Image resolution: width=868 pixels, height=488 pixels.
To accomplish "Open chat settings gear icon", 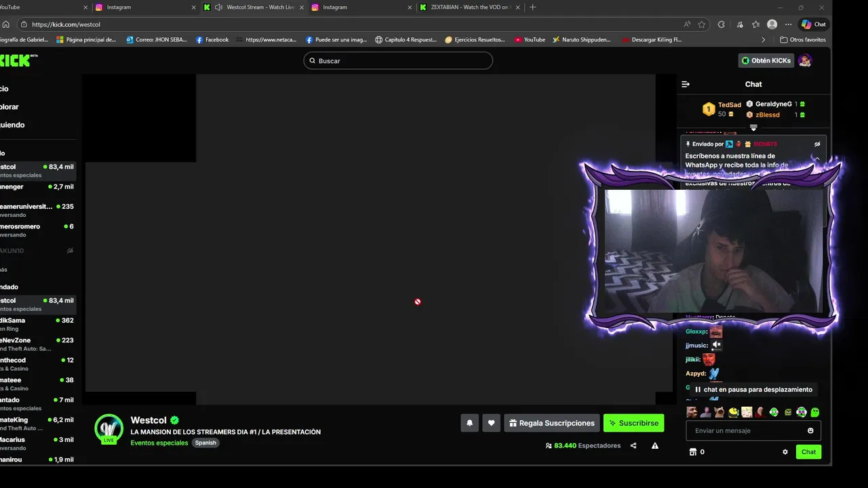I will pyautogui.click(x=785, y=452).
